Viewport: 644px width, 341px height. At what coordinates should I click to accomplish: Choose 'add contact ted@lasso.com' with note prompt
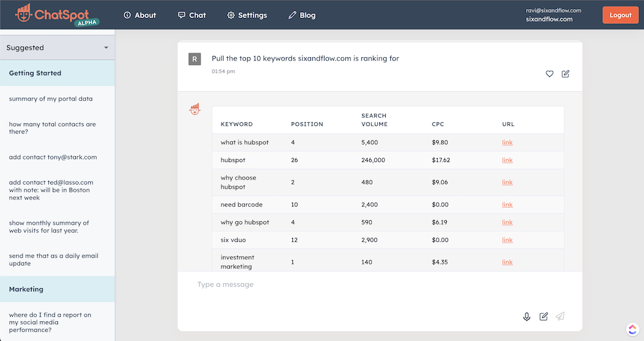click(51, 190)
